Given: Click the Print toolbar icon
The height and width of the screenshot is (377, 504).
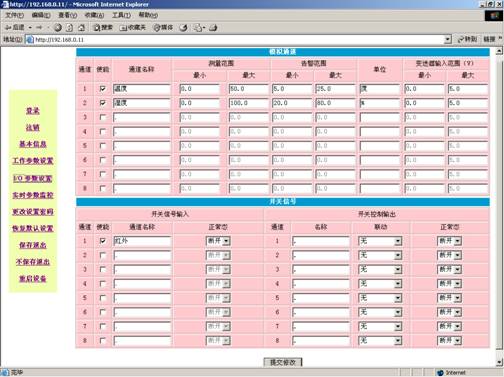Looking at the screenshot, I should [213, 28].
